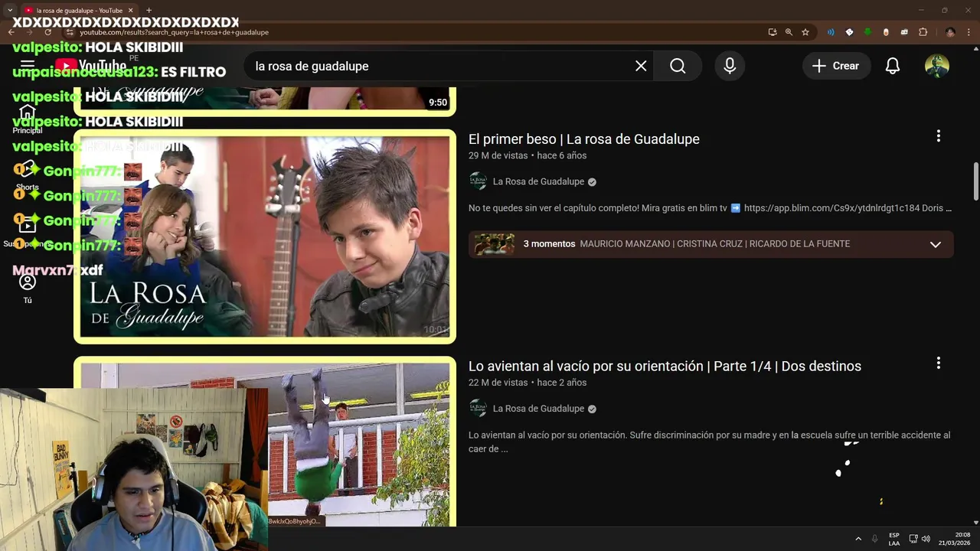The width and height of the screenshot is (980, 551).
Task: Reload the page from the browser toolbar
Action: click(47, 32)
